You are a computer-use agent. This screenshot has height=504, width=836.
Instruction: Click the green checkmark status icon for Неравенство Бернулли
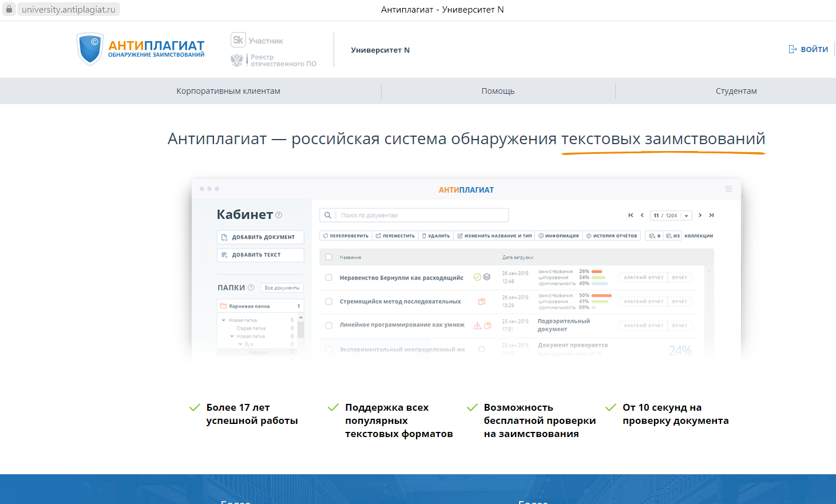coord(477,277)
